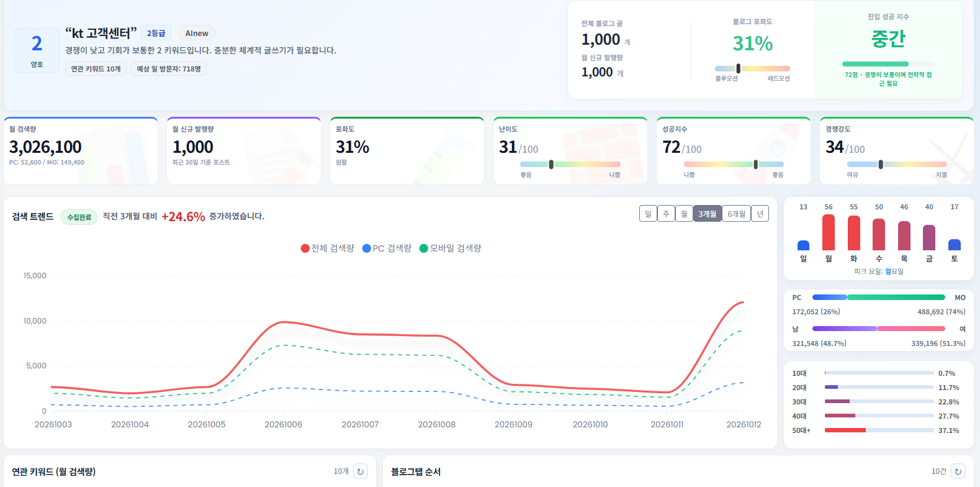Click the 수집완료 status badge

pos(79,217)
